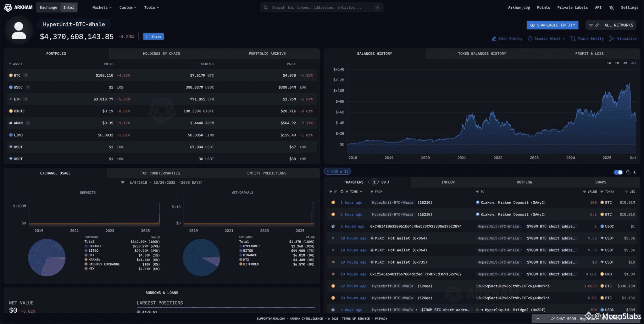
Task: Click the copy transfers icon
Action: [628, 172]
